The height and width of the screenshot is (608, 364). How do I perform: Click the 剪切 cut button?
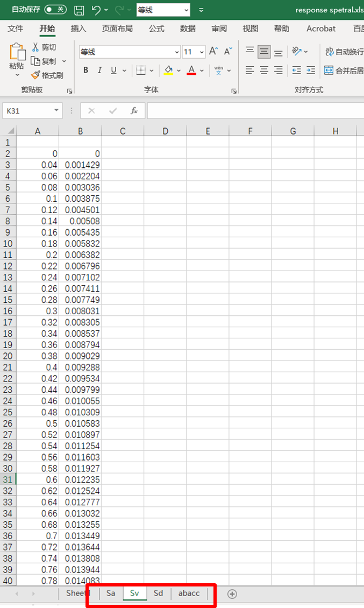tap(44, 47)
